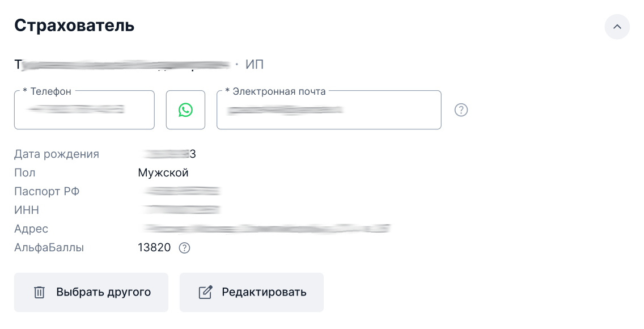
Task: Show АльфаБаллы help tooltip icon
Action: tap(184, 248)
